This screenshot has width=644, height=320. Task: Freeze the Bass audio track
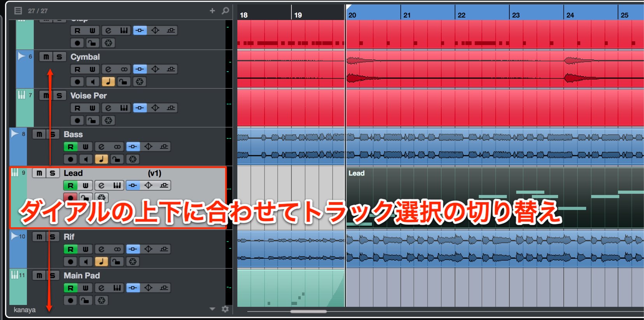[x=133, y=159]
